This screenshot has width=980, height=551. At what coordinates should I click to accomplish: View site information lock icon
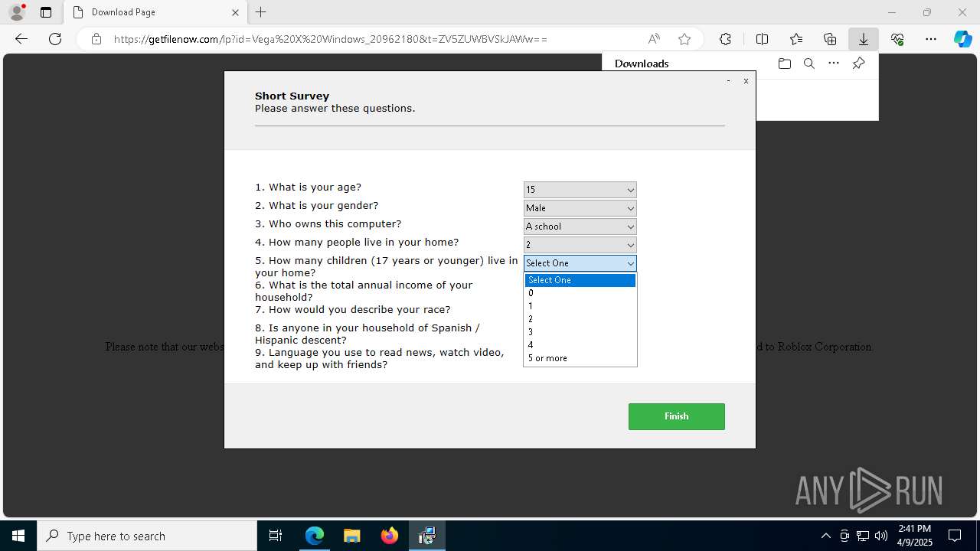[x=96, y=39]
